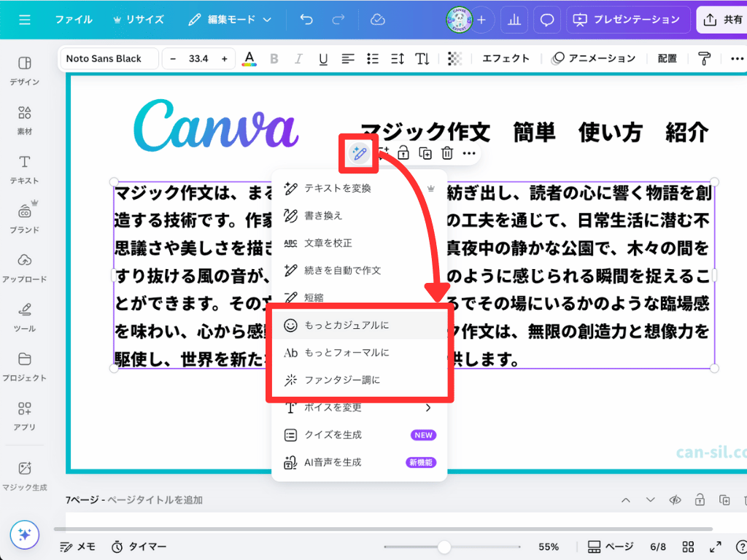The height and width of the screenshot is (560, 747).
Task: Open the Text (テキスト) panel
Action: coord(24,169)
